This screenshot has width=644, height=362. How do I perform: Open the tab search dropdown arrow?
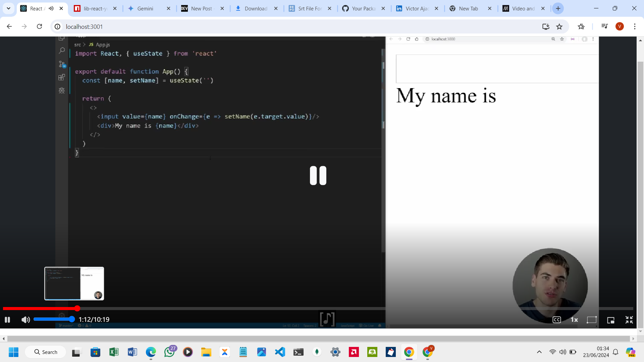point(8,8)
